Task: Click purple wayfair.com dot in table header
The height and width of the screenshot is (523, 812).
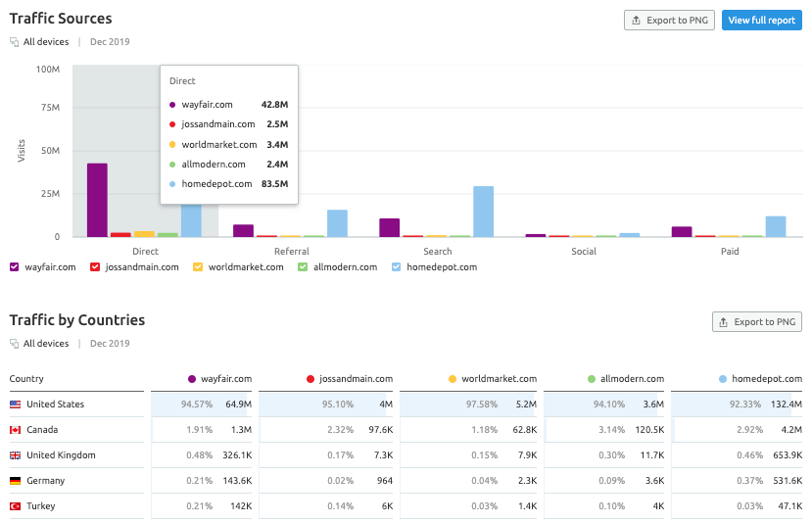Action: [x=192, y=379]
